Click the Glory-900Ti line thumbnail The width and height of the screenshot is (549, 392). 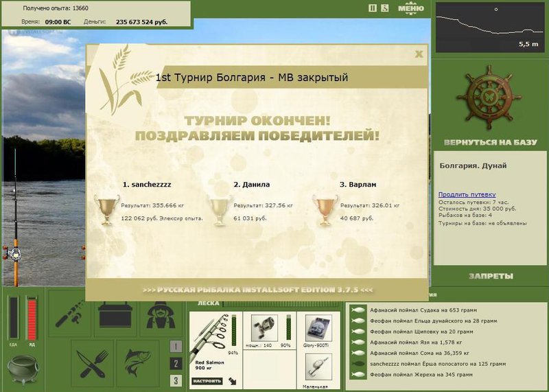coord(318,328)
